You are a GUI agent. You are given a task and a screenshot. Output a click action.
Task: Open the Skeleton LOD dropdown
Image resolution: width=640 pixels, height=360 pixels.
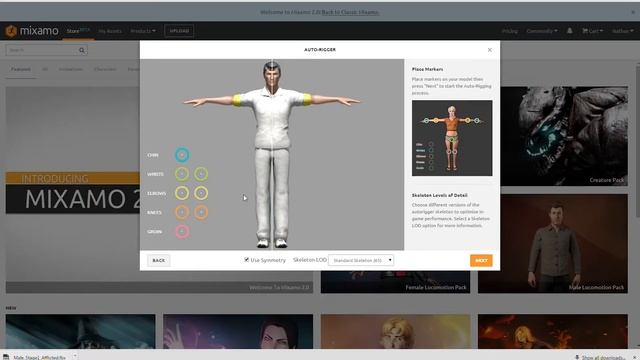361,260
